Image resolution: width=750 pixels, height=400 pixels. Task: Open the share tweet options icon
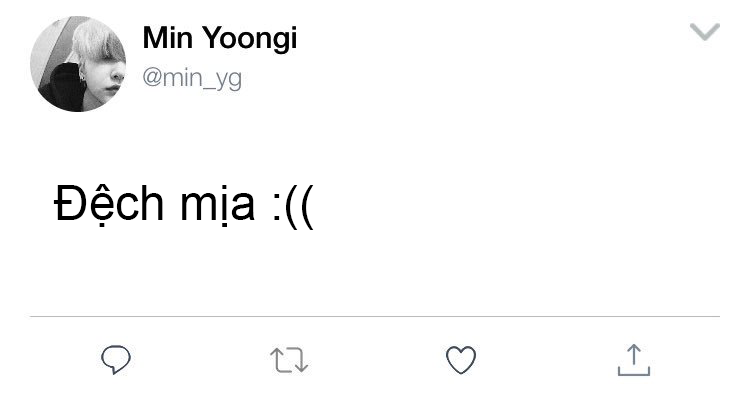(x=633, y=360)
